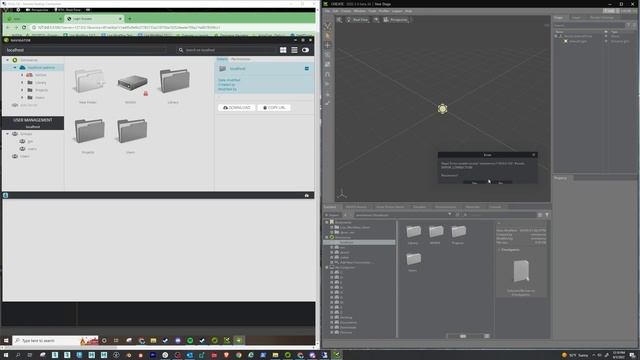The height and width of the screenshot is (360, 640).
Task: Expand the Projects folder in Navigator tree
Action: tap(22, 90)
